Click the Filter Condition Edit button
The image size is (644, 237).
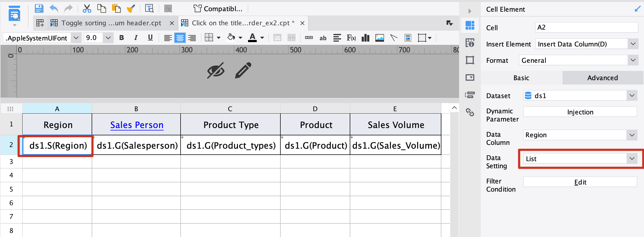(x=580, y=182)
